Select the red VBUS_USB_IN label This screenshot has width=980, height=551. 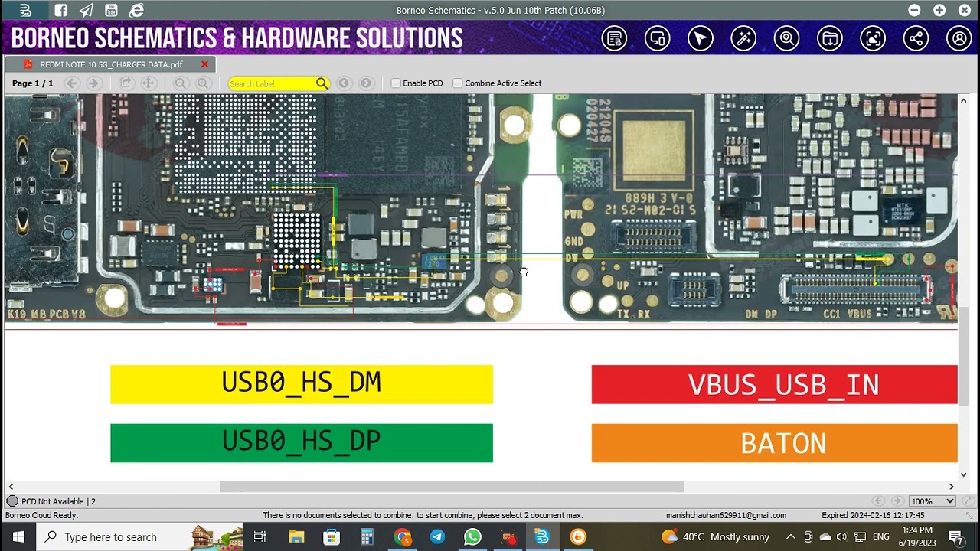[774, 384]
